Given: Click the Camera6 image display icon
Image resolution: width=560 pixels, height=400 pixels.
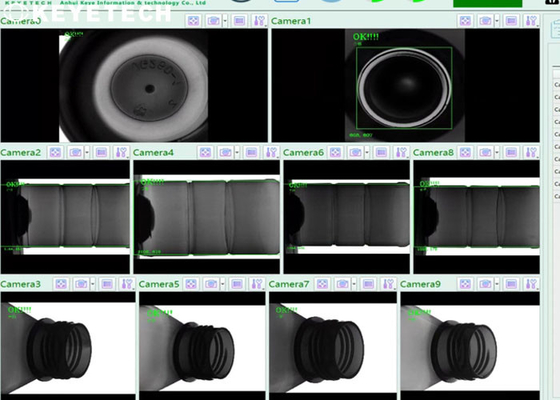Looking at the screenshot, I should point(381,152).
